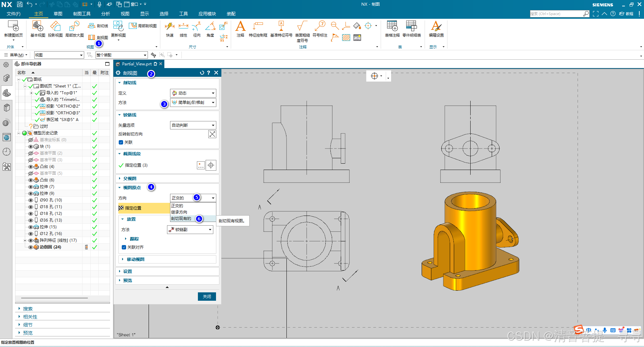The height and width of the screenshot is (347, 644).
Task: Switch to the 制图工具 ribbon tab
Action: pos(82,14)
